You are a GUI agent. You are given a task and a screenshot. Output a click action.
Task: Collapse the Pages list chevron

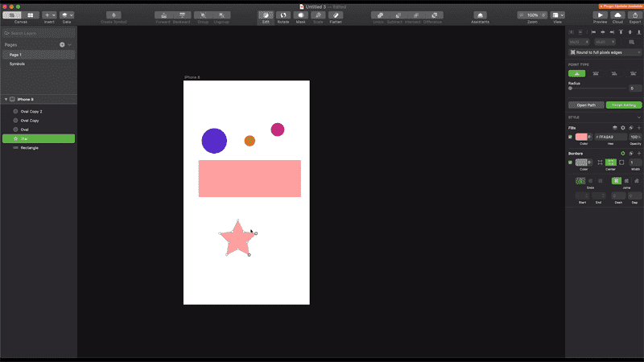[70, 45]
